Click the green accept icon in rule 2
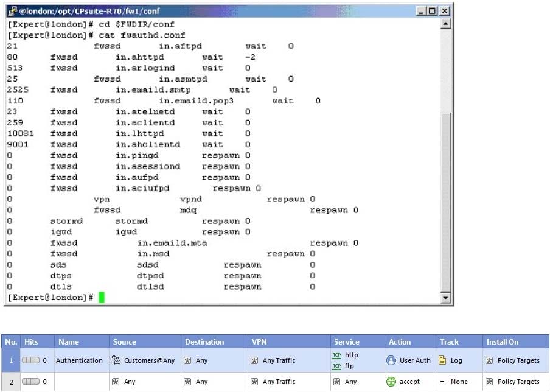The image size is (550, 392). (391, 382)
